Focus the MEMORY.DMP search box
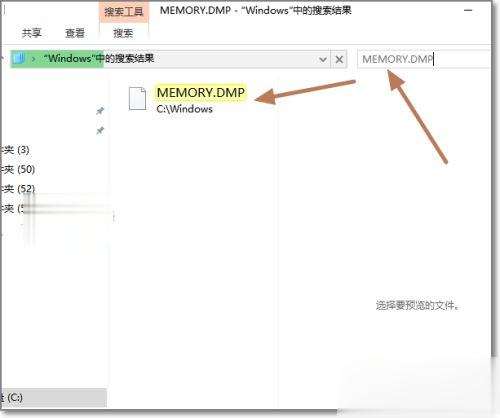 423,59
